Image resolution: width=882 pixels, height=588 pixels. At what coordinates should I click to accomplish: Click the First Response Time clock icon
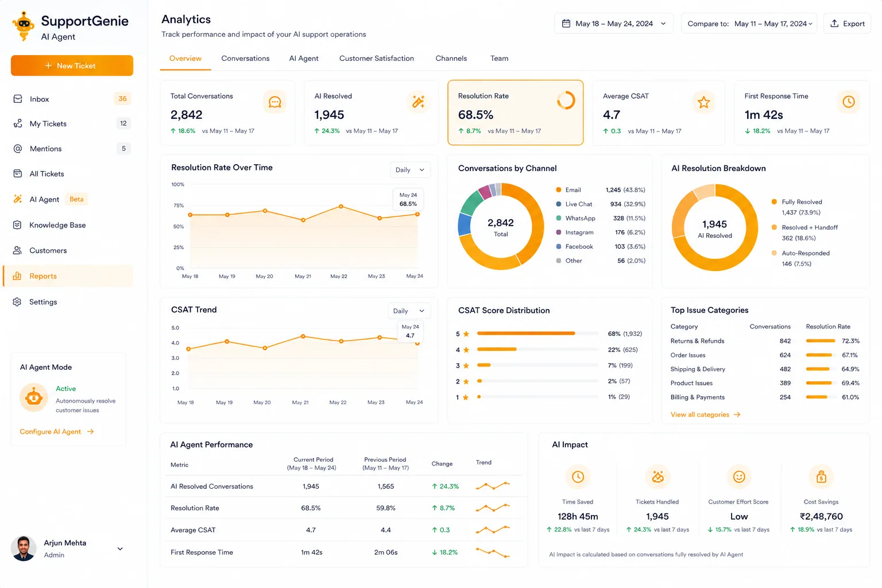coord(849,102)
